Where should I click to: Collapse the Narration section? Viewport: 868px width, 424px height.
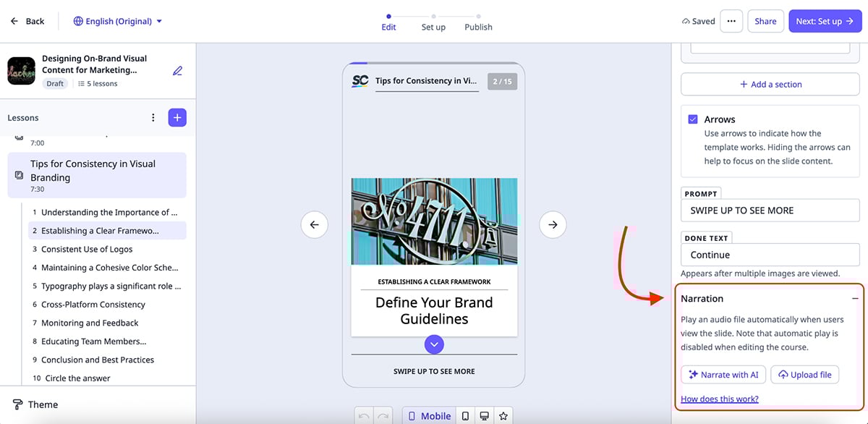tap(854, 297)
